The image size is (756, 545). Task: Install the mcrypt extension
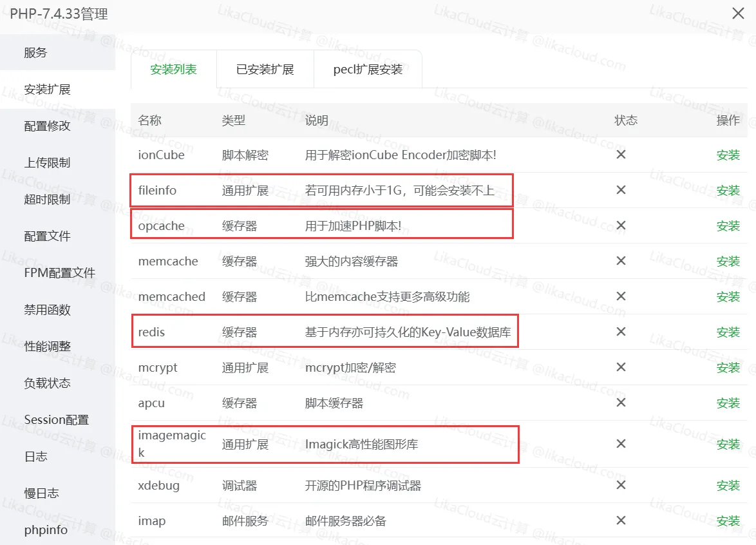point(727,367)
